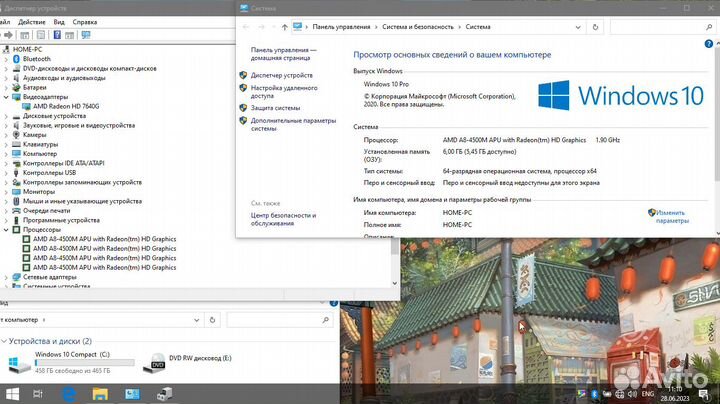Select Программные устройства row
This screenshot has height=404, width=720.
pyautogui.click(x=61, y=220)
